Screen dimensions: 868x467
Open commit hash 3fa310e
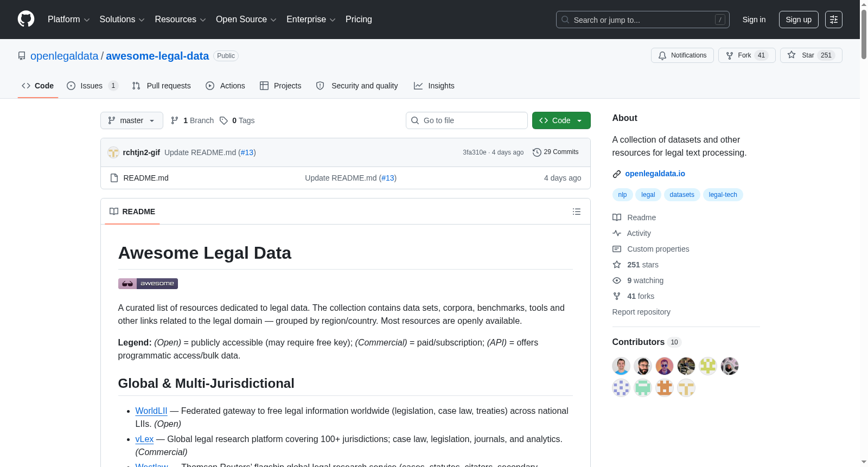coord(474,152)
